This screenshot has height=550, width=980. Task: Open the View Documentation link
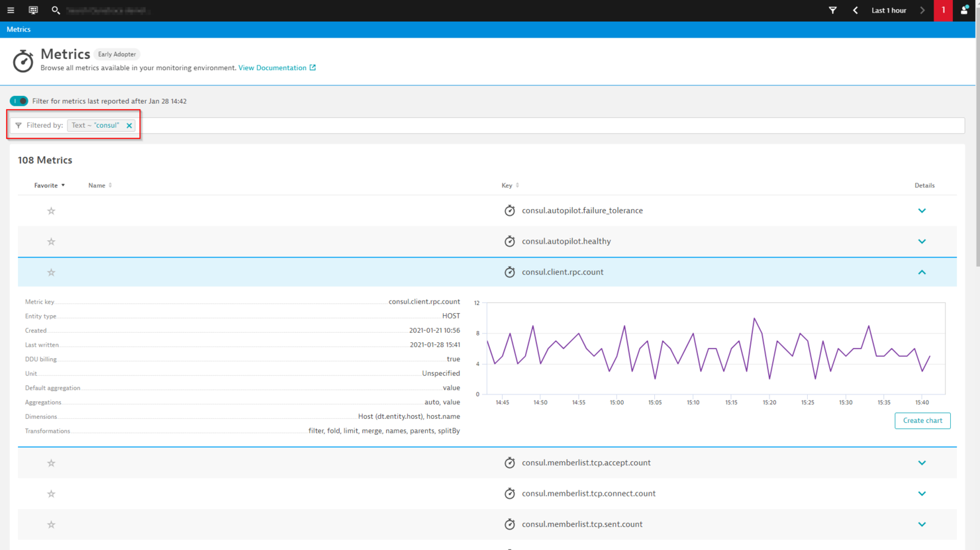click(272, 67)
